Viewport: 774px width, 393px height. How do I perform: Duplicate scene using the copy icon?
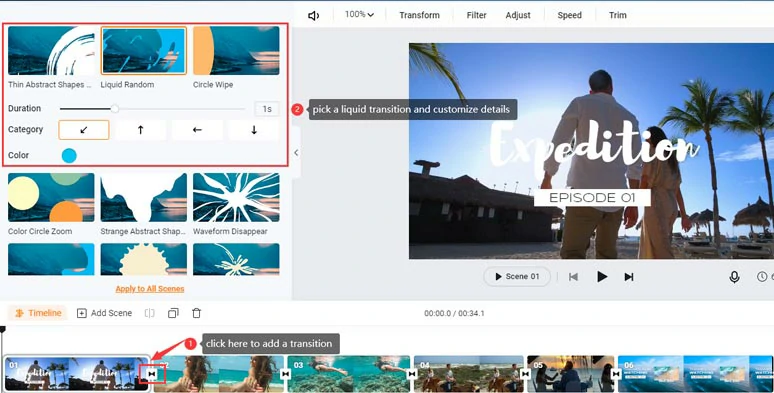point(173,313)
